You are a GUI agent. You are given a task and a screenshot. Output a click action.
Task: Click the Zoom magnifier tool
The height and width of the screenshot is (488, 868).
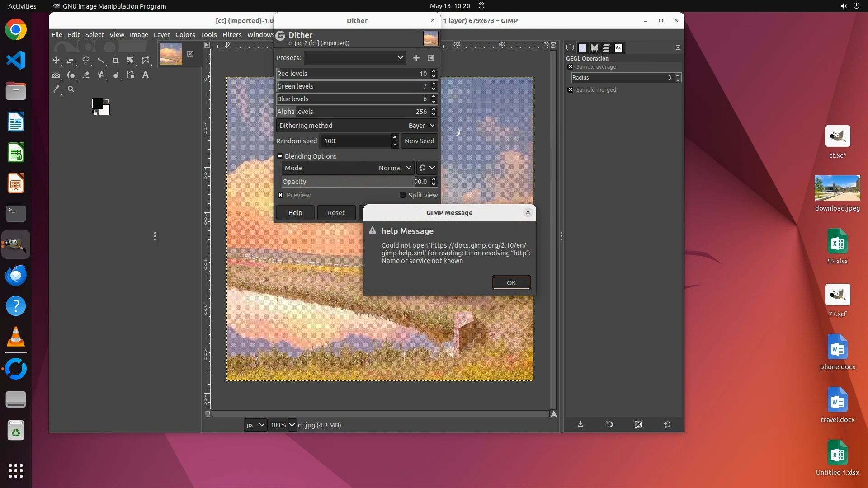71,89
